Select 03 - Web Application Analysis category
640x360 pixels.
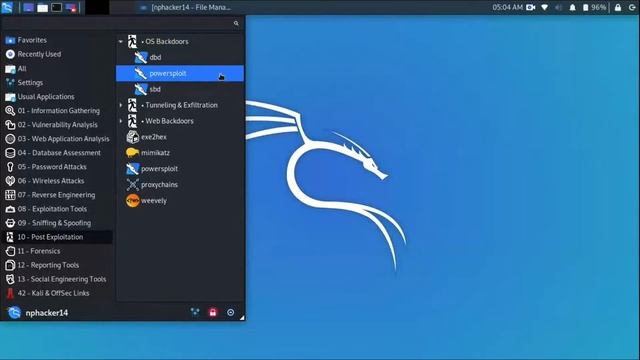pos(57,139)
